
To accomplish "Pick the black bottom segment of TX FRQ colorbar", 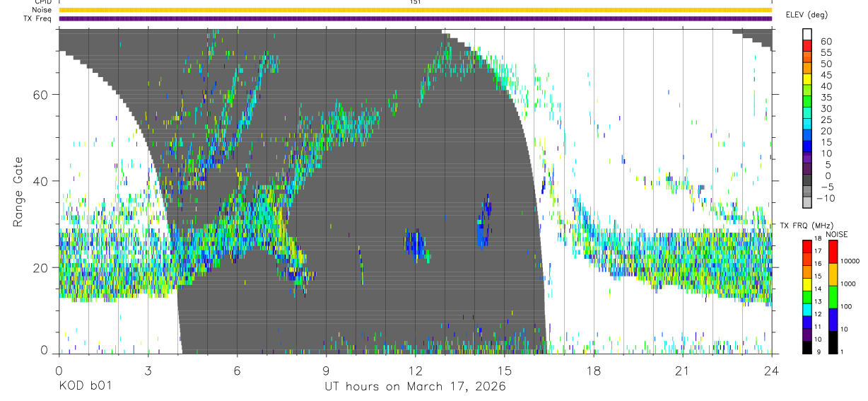I will click(807, 347).
